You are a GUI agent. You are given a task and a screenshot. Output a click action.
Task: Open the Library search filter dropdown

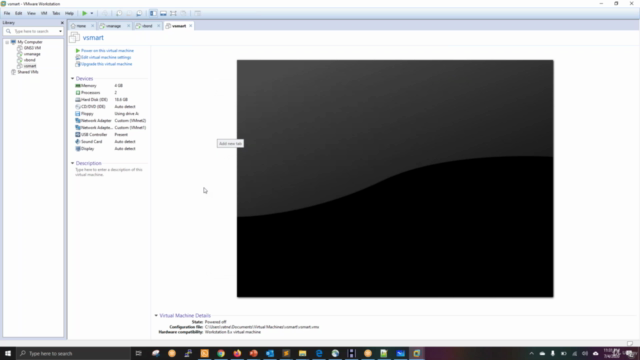[x=60, y=31]
